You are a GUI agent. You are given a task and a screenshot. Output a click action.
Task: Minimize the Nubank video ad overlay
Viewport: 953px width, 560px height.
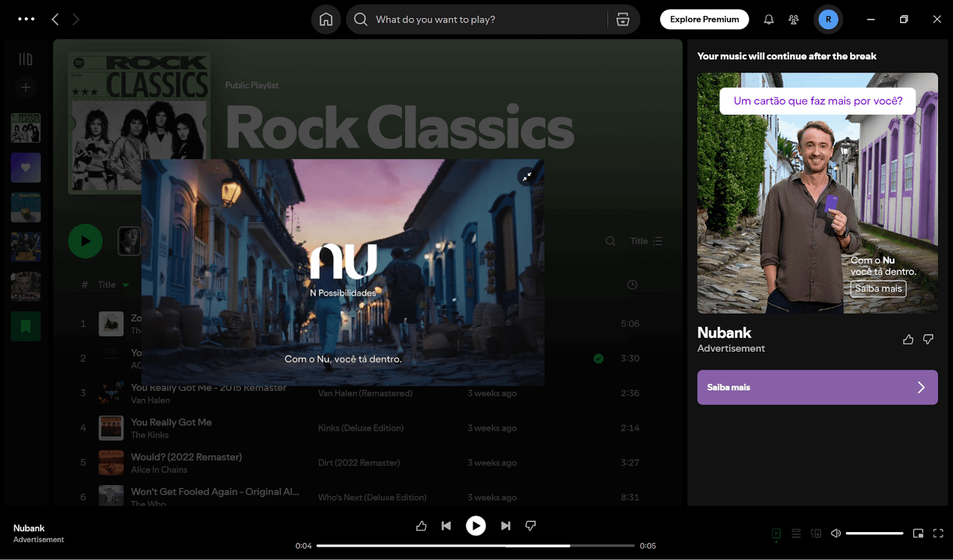click(x=527, y=176)
